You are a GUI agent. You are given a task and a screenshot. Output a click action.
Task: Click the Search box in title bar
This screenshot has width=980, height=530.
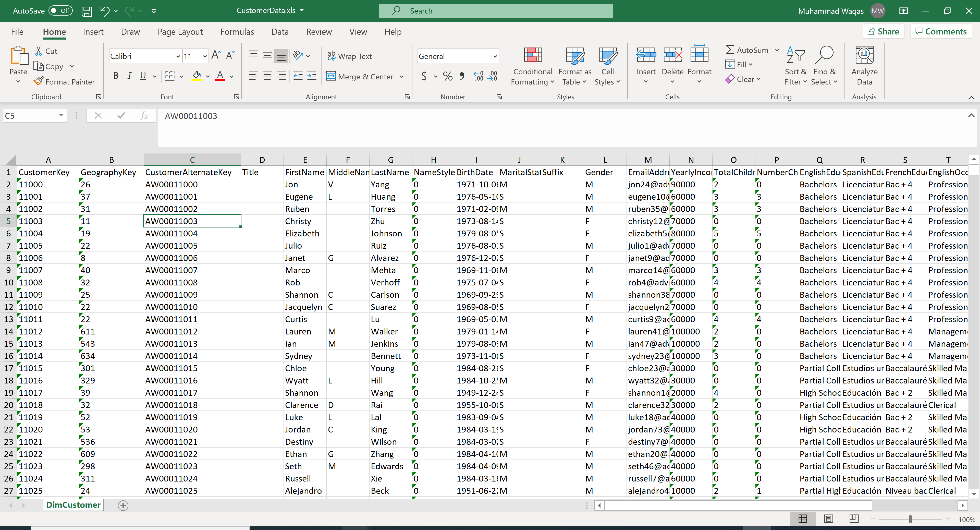(496, 11)
